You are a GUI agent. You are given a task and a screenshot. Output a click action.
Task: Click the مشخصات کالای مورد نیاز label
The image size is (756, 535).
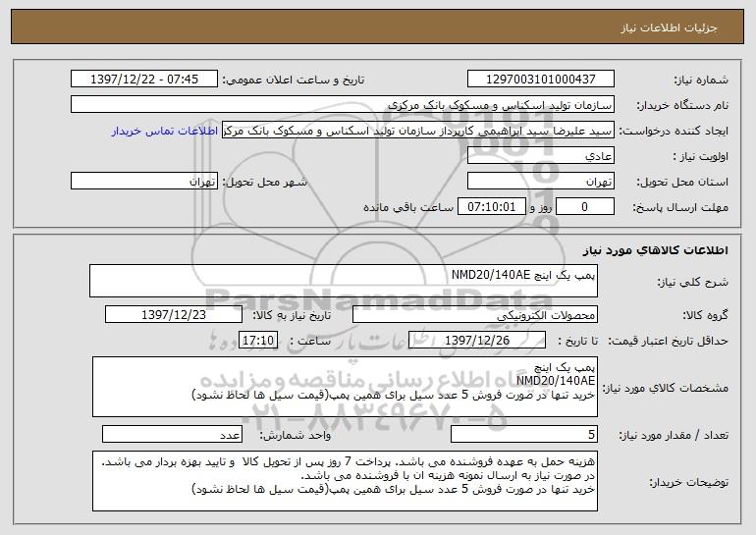coord(666,388)
